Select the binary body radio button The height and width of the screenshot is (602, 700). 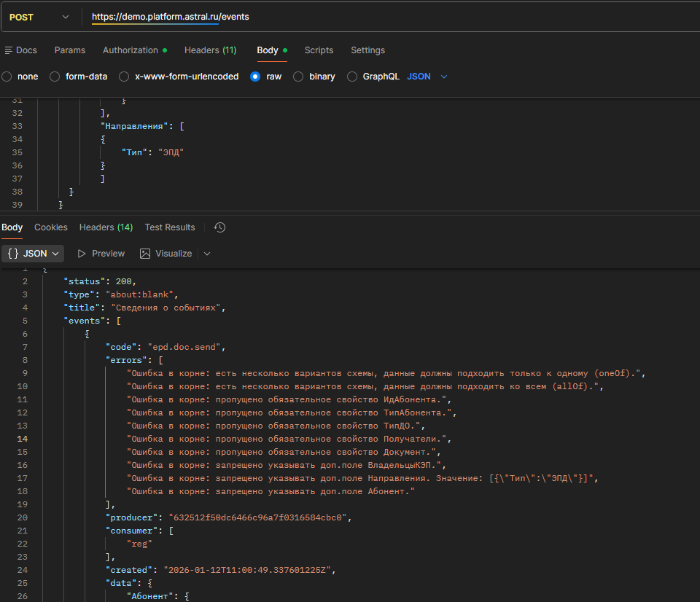point(298,77)
